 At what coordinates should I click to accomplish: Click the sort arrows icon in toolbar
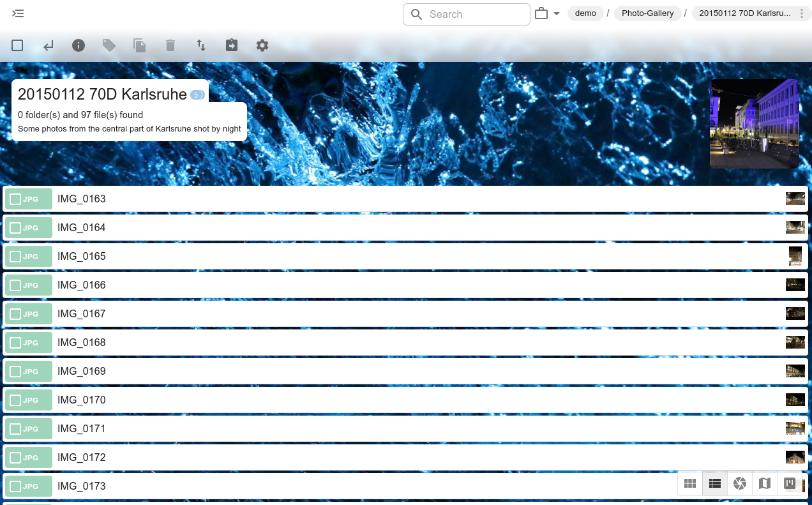201,45
